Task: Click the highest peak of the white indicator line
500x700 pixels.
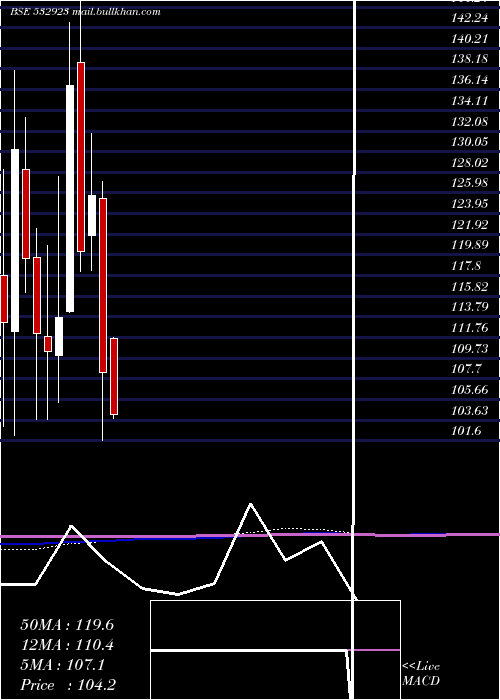Action: click(250, 504)
